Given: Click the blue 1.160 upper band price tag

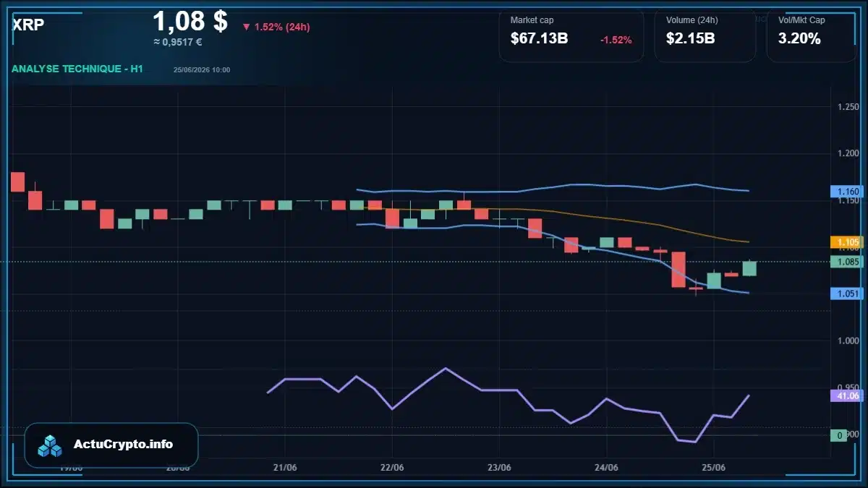Looking at the screenshot, I should (x=846, y=192).
